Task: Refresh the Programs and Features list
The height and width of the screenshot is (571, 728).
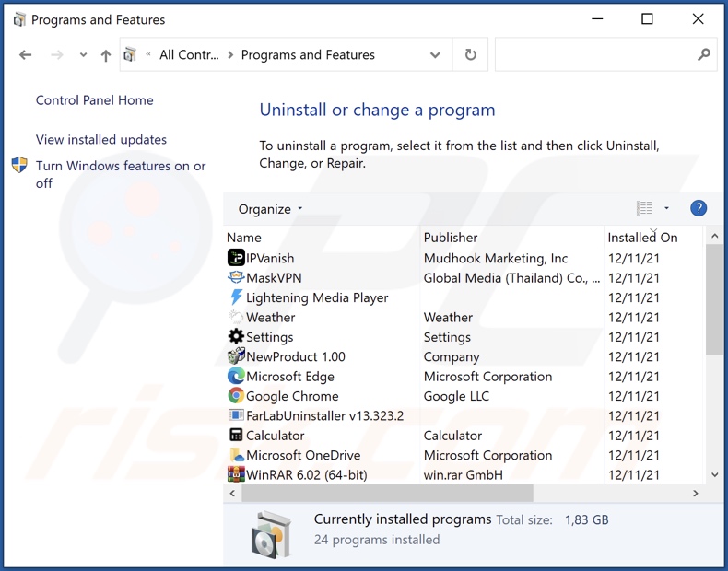Action: tap(470, 54)
